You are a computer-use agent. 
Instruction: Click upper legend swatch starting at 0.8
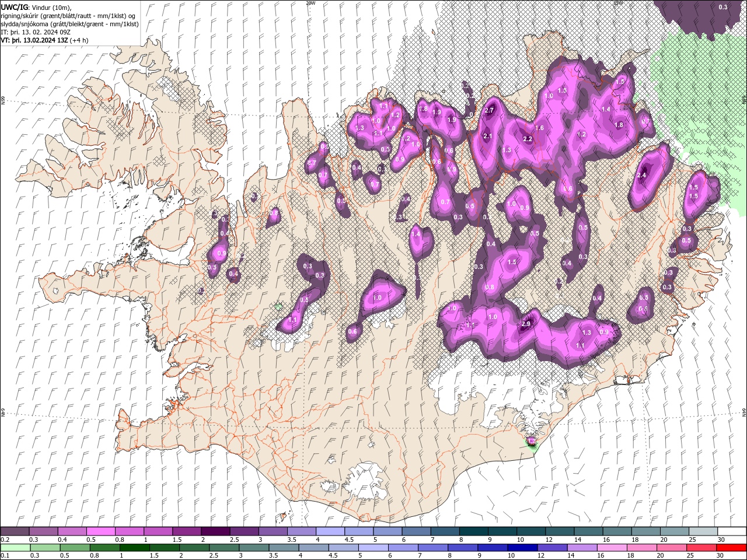pyautogui.click(x=129, y=531)
